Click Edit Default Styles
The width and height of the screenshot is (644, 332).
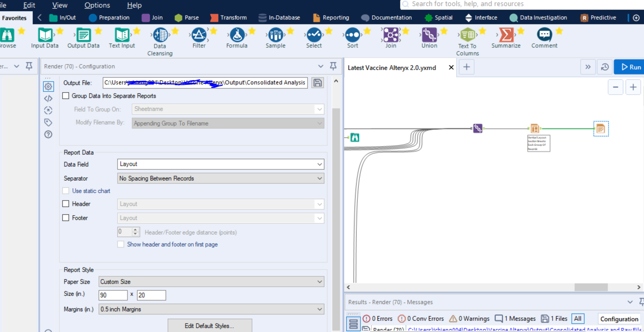pos(209,326)
